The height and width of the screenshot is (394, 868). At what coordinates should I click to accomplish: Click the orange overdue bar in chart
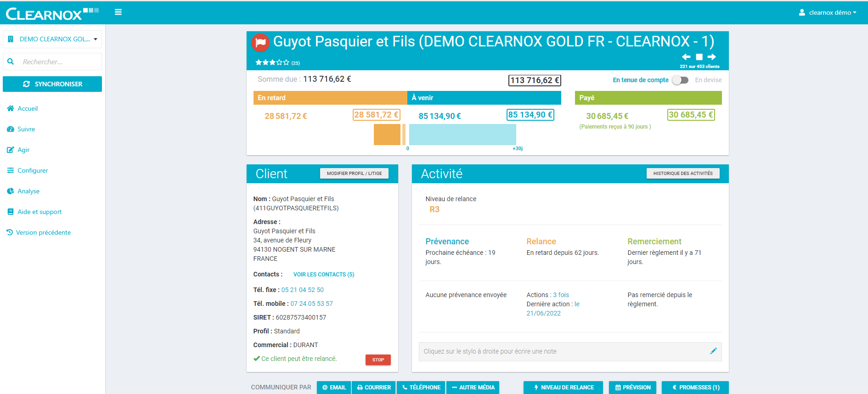(x=387, y=135)
